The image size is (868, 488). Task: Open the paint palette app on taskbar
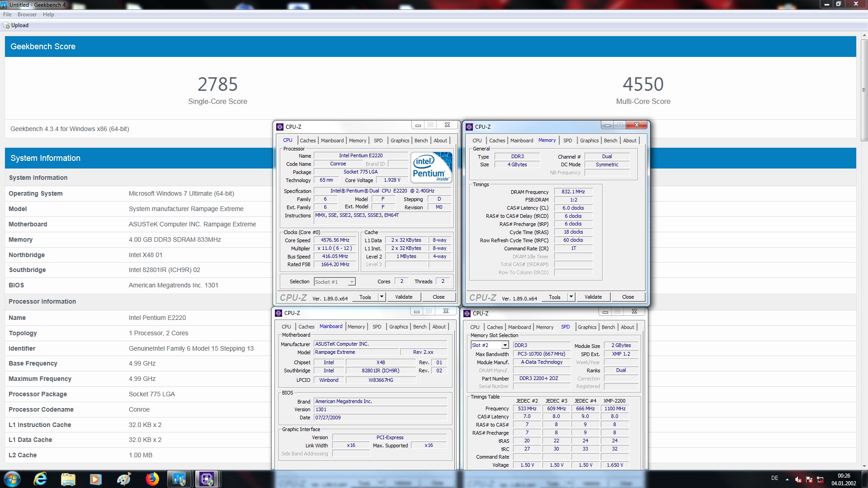tap(123, 479)
